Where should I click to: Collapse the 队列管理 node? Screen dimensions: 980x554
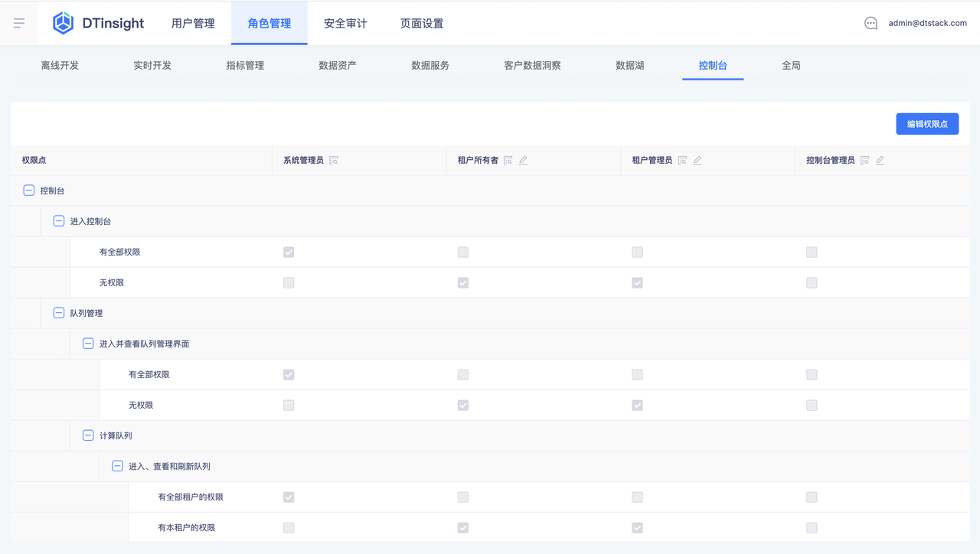tap(59, 313)
